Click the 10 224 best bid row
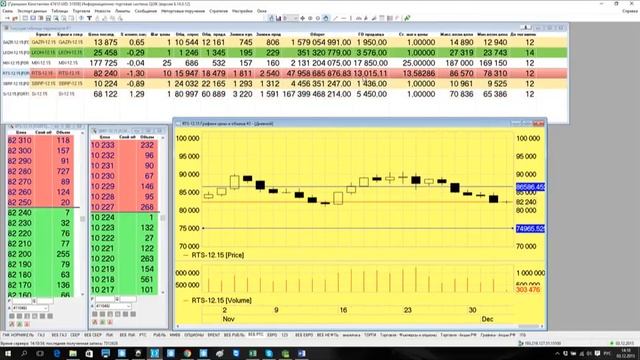This screenshot has height=360, width=640. (x=124, y=218)
